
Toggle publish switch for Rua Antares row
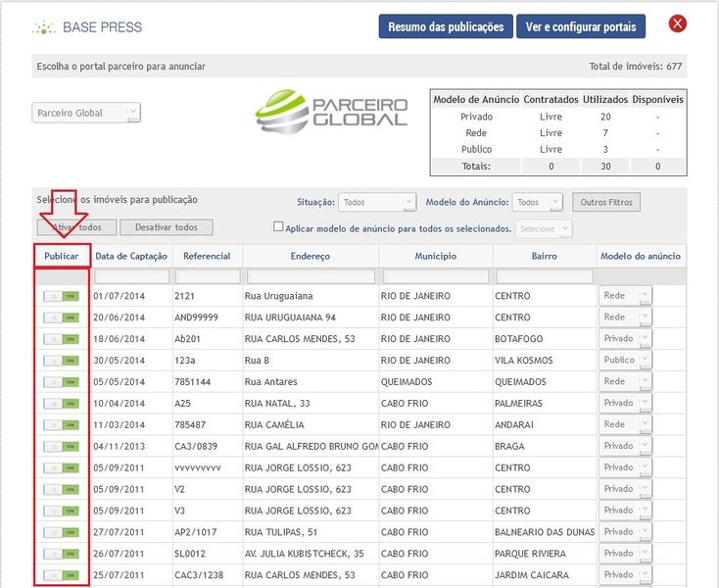(x=60, y=381)
